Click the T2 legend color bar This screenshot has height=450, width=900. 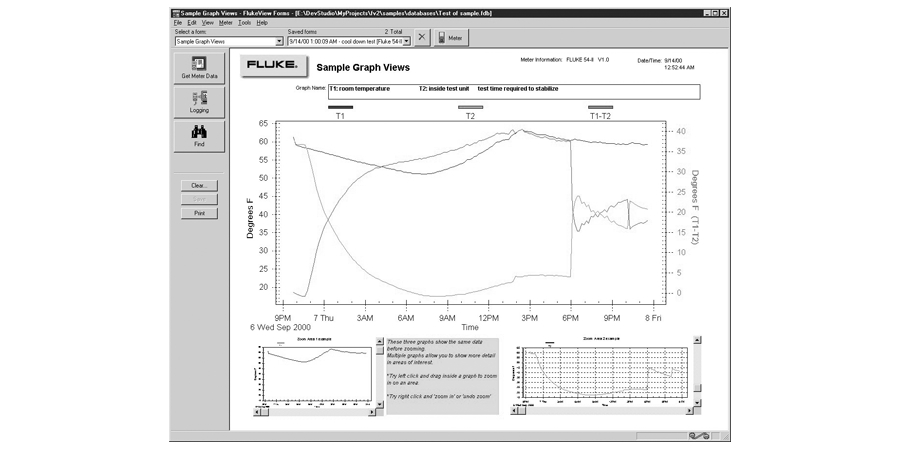tap(470, 107)
